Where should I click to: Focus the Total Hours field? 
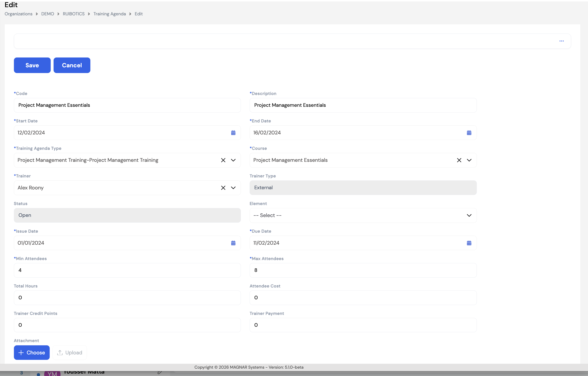pos(127,298)
